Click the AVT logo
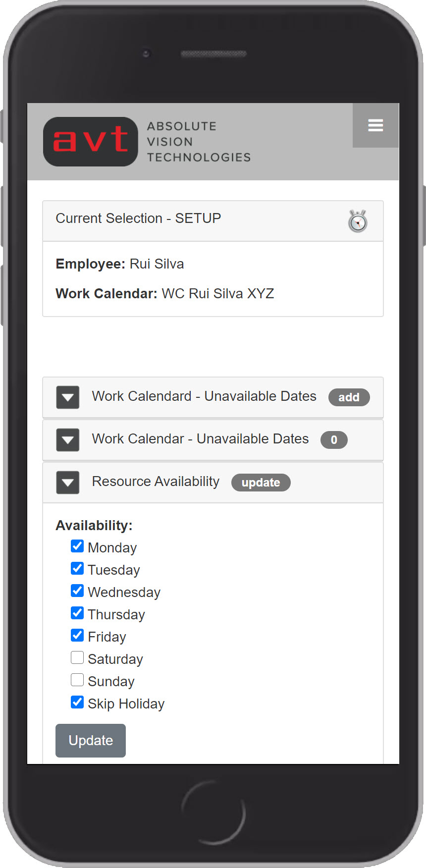Screen dimensions: 426x868 pos(91,141)
